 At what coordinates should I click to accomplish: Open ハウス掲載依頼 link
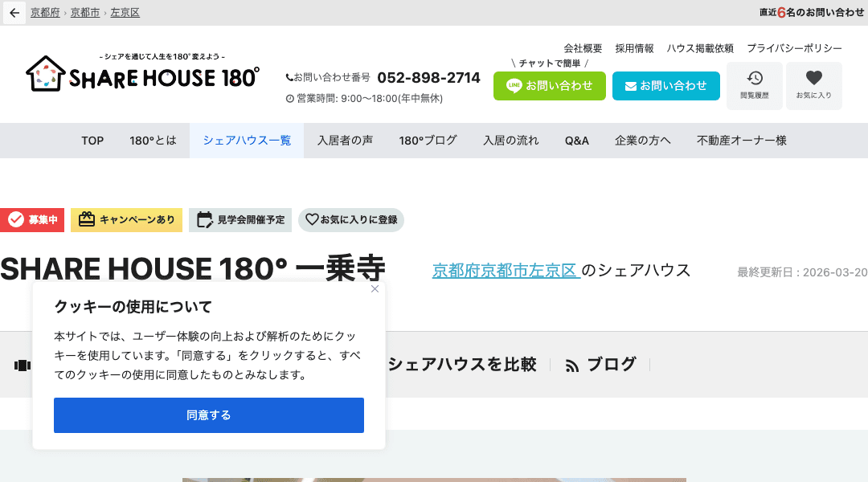tap(700, 49)
